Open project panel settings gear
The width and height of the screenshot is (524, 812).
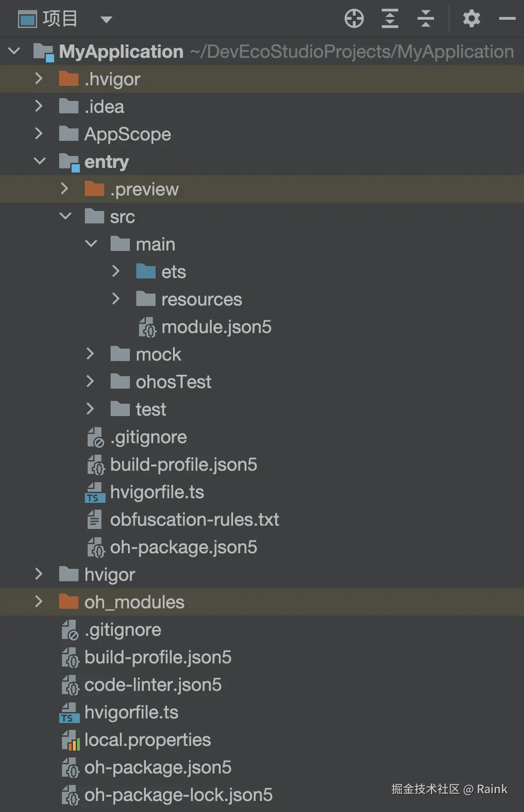pyautogui.click(x=471, y=19)
